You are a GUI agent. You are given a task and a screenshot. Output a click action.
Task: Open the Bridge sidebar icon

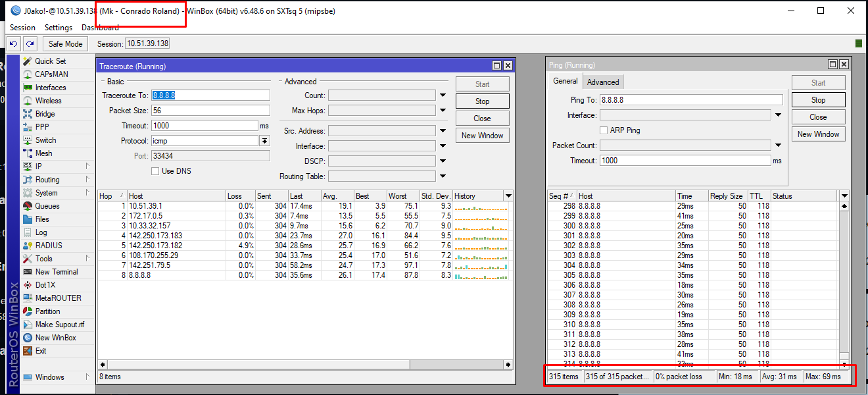pyautogui.click(x=28, y=114)
